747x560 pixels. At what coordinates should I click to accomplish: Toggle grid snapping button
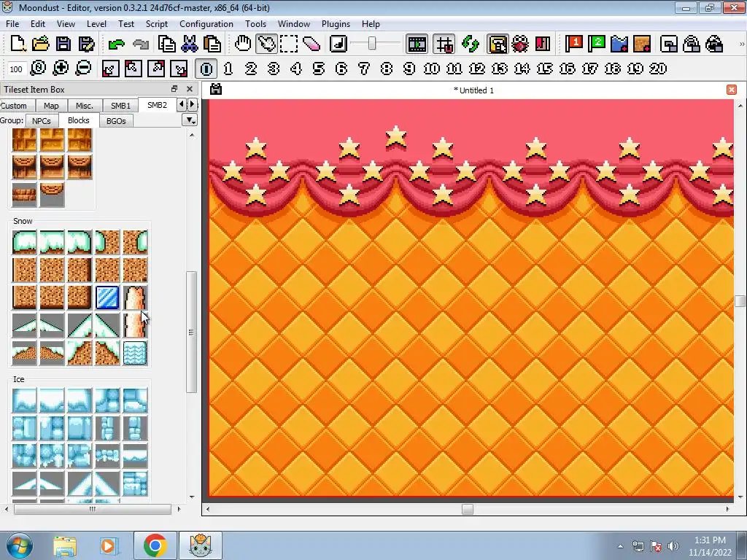click(x=444, y=44)
